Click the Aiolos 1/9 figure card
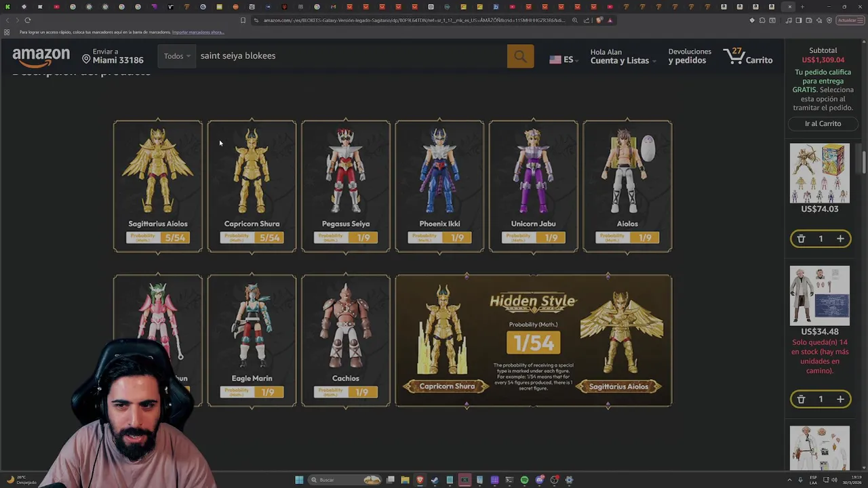868x488 pixels. 627,186
